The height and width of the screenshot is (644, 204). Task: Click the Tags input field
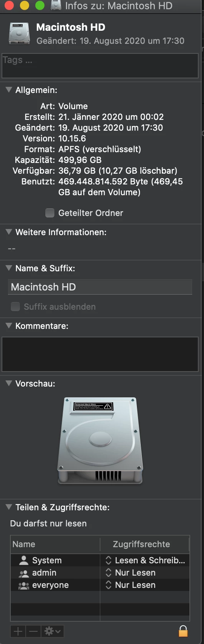click(x=100, y=66)
